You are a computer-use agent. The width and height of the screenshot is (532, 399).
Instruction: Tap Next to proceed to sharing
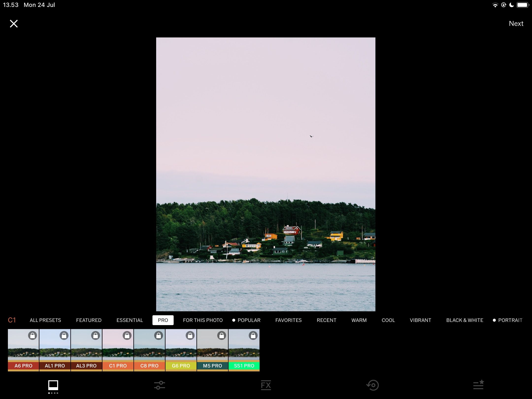516,23
